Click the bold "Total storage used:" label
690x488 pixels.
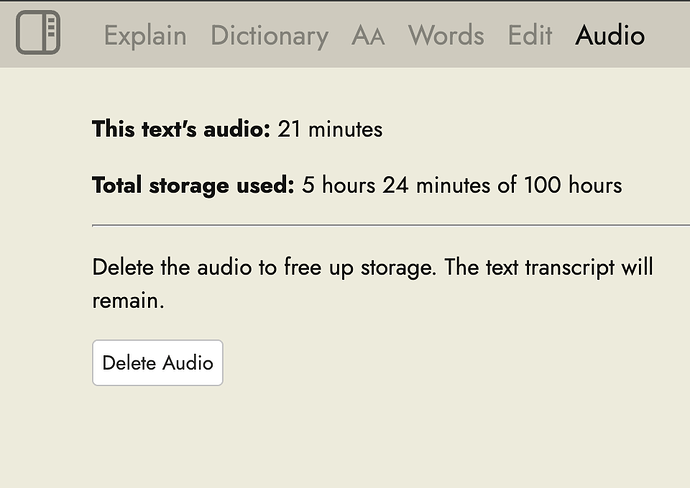pos(193,185)
